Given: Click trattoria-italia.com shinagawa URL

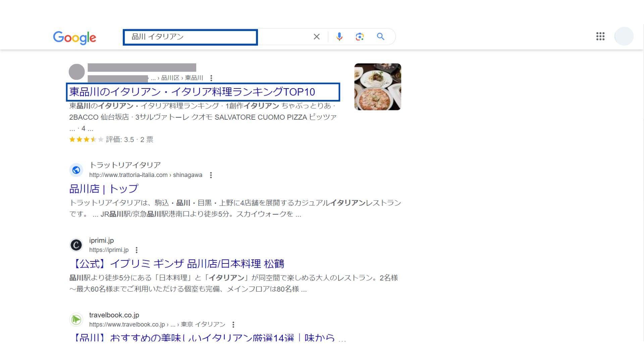Looking at the screenshot, I should tap(146, 175).
